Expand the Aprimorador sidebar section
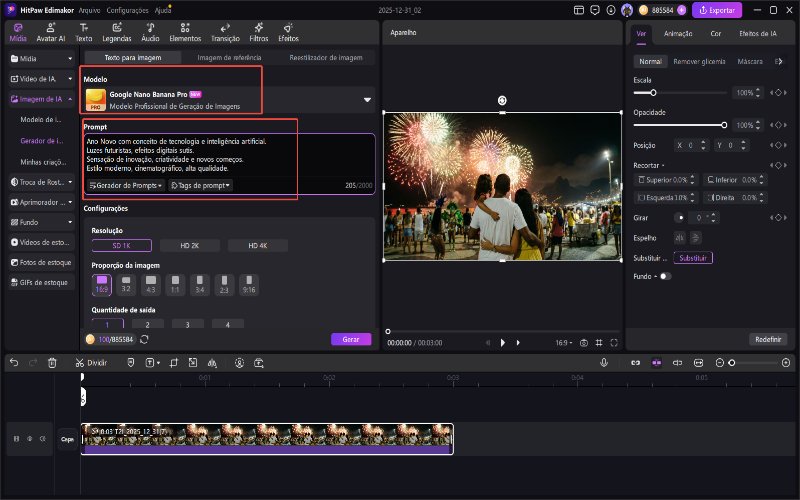The height and width of the screenshot is (500, 800). [x=70, y=202]
